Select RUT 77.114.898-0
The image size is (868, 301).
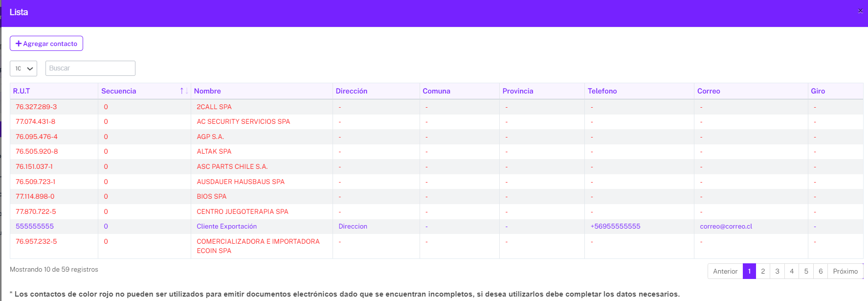(x=35, y=196)
